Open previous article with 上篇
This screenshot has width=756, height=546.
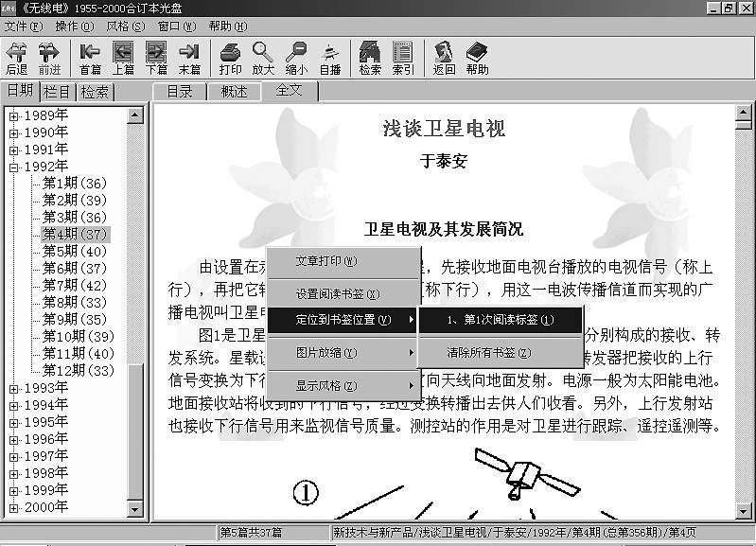point(123,59)
